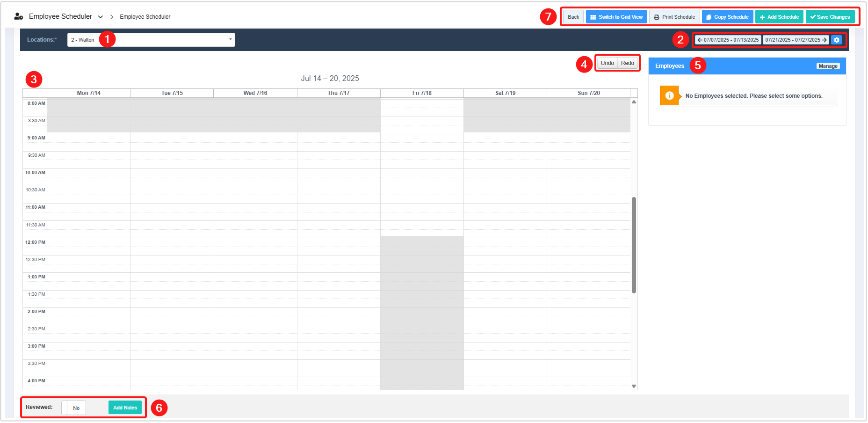This screenshot has width=868, height=423.
Task: Open the blue gear settings icon
Action: point(836,40)
